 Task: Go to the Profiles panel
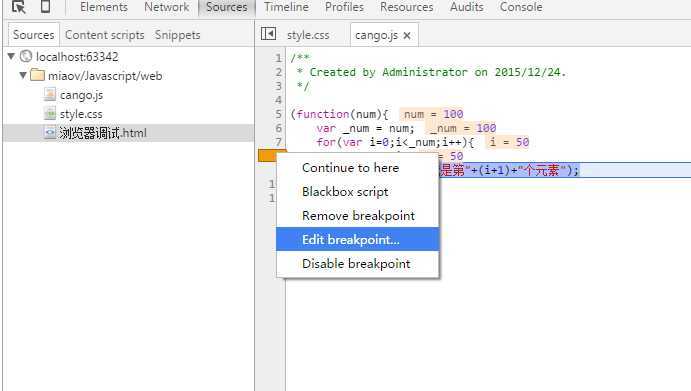tap(344, 7)
